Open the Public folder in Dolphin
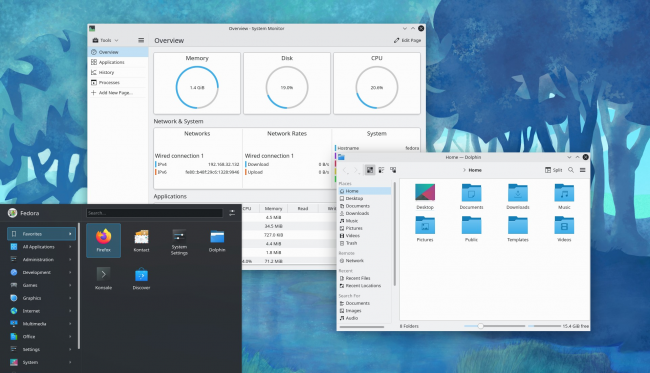 [x=471, y=229]
